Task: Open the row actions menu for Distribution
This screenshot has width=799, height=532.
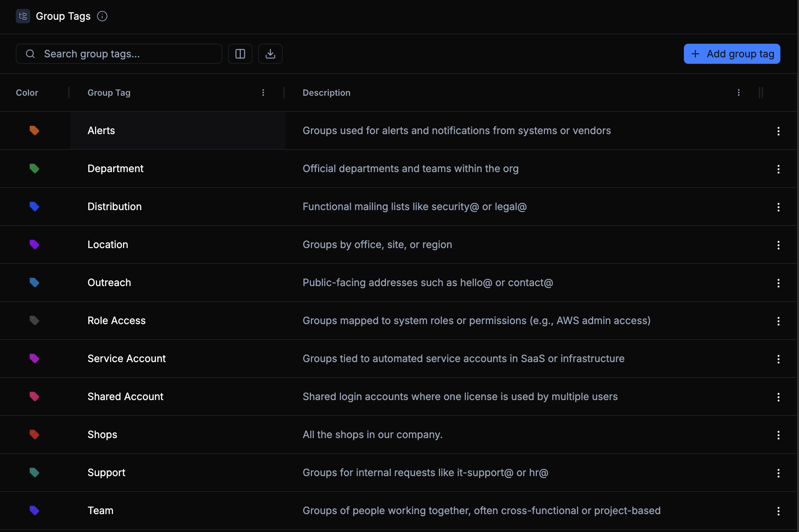Action: (x=778, y=207)
